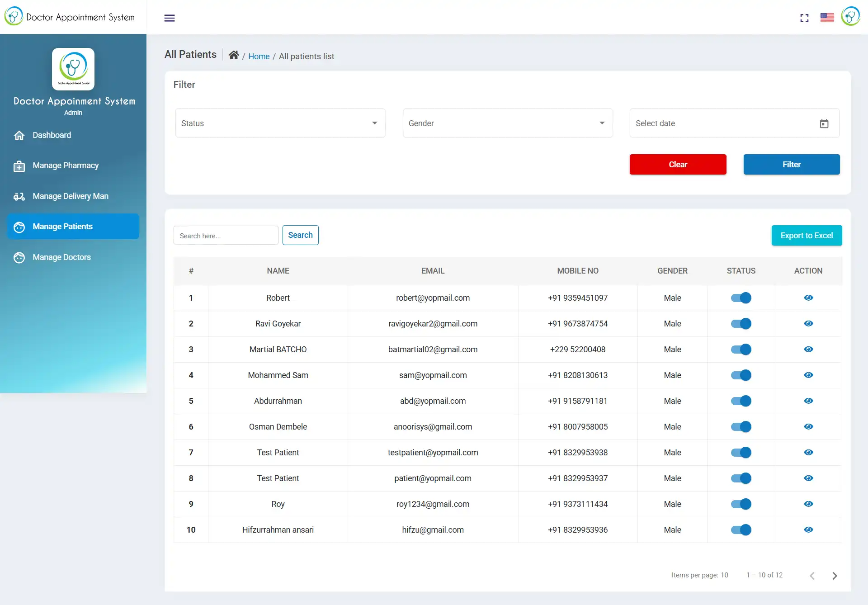Open the Gender filter dropdown
Screen dimensions: 868x605
click(x=508, y=123)
